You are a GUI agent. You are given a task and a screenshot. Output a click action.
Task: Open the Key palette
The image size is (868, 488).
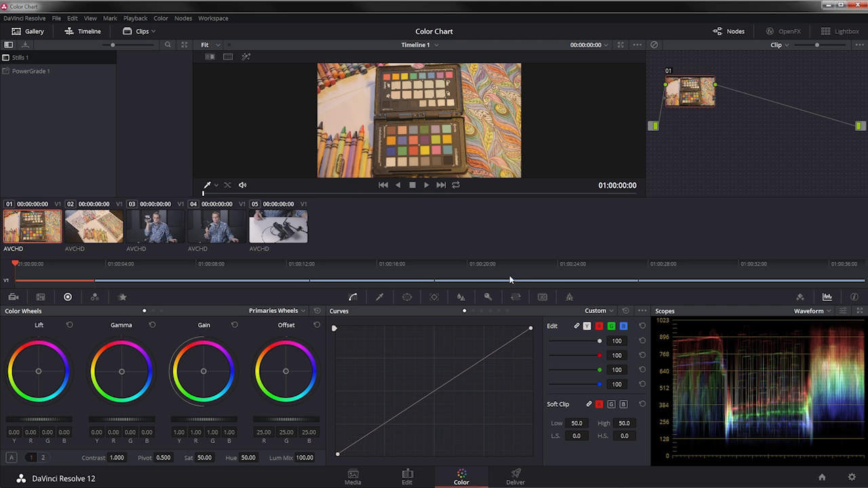pyautogui.click(x=488, y=297)
